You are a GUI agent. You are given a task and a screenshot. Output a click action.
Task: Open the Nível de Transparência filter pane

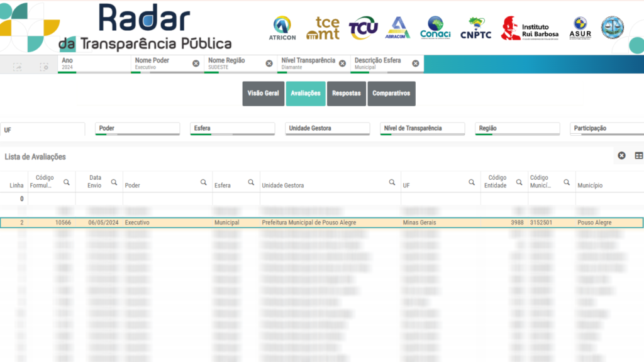pos(423,128)
